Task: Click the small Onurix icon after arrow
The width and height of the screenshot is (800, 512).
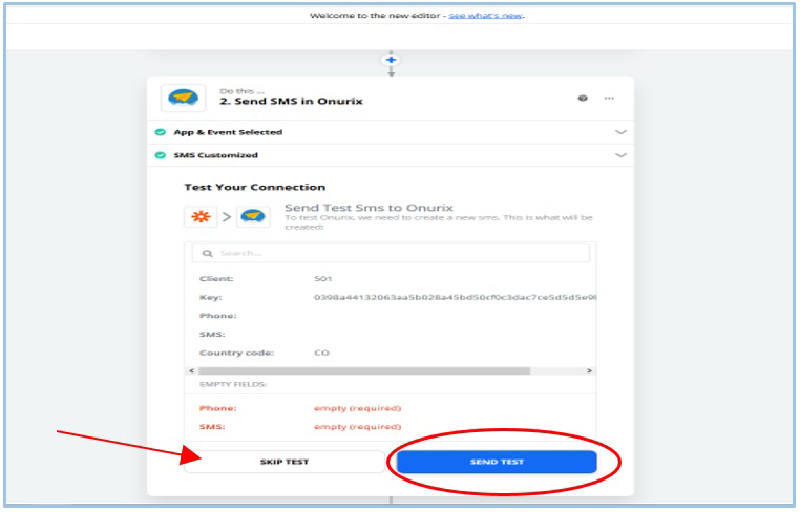Action: 253,217
